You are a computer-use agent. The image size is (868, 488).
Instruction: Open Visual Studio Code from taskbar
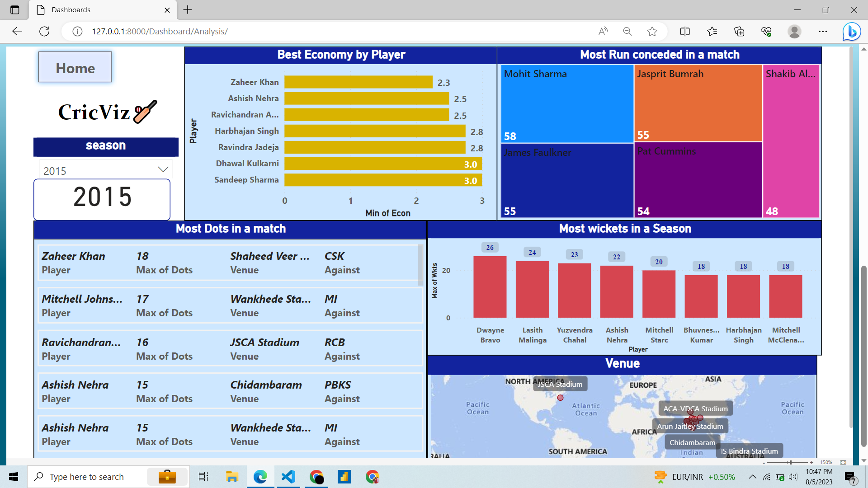(288, 477)
